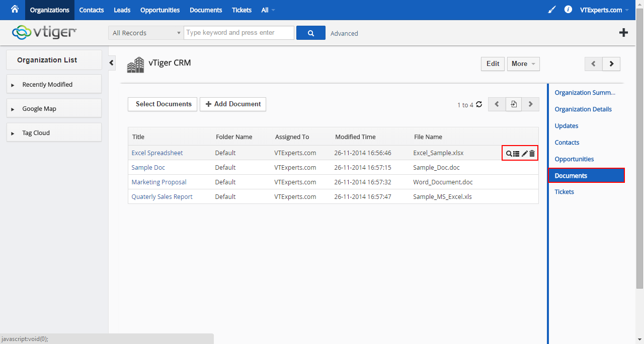Open the Sample Doc link

[x=148, y=167]
